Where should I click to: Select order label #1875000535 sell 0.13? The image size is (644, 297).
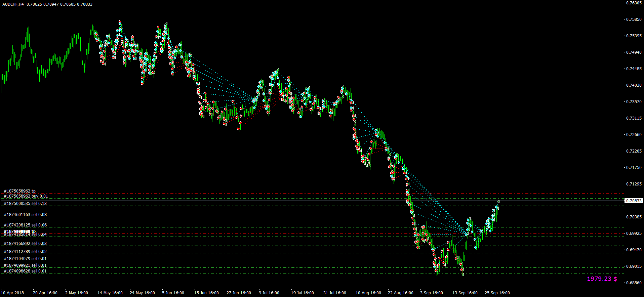click(x=25, y=204)
